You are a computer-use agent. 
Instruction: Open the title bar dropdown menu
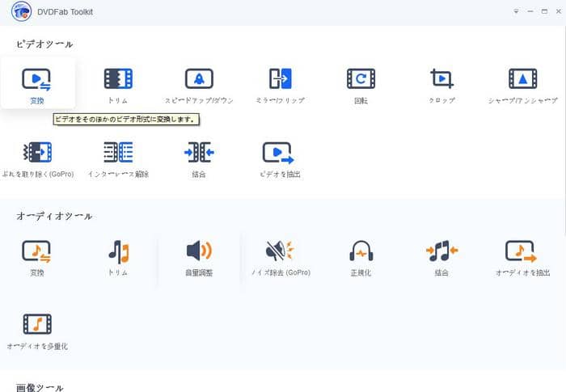point(516,11)
